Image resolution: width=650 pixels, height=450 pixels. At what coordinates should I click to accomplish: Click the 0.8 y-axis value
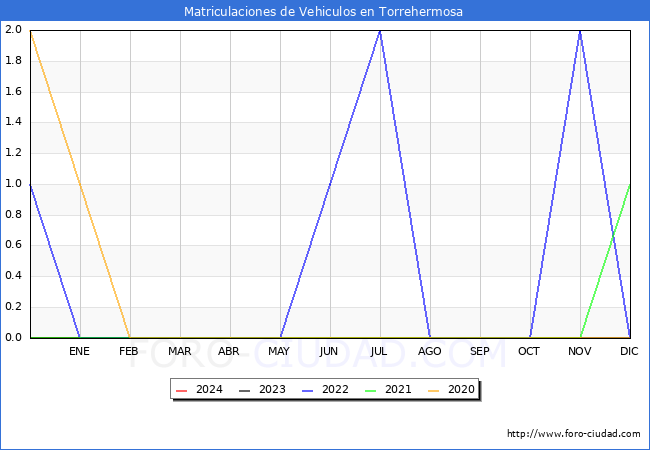click(x=13, y=215)
